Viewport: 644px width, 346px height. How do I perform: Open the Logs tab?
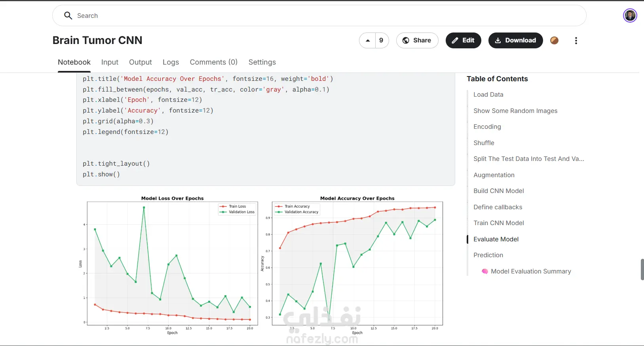[x=171, y=62]
